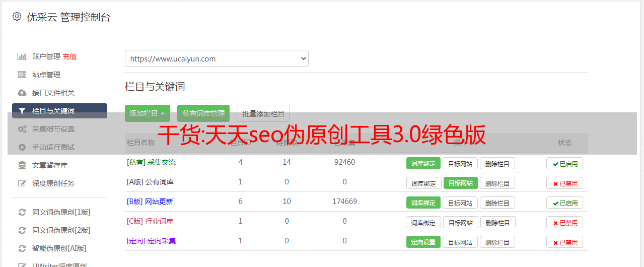Click the collected count 92460
The width and height of the screenshot is (644, 267).
coord(344,162)
